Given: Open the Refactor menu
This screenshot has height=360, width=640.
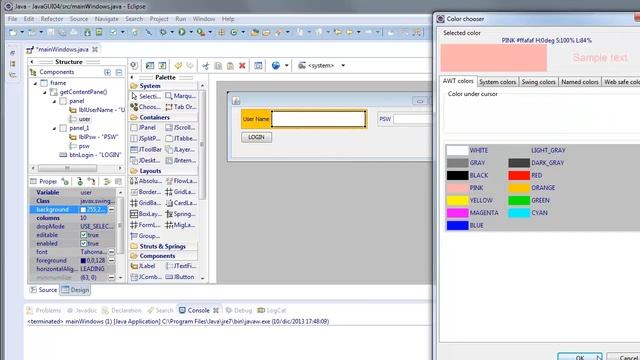Looking at the screenshot, I should (52, 19).
